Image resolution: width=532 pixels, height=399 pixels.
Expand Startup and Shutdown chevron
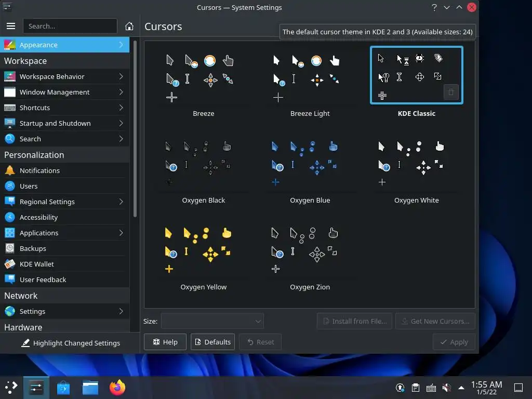tap(121, 123)
